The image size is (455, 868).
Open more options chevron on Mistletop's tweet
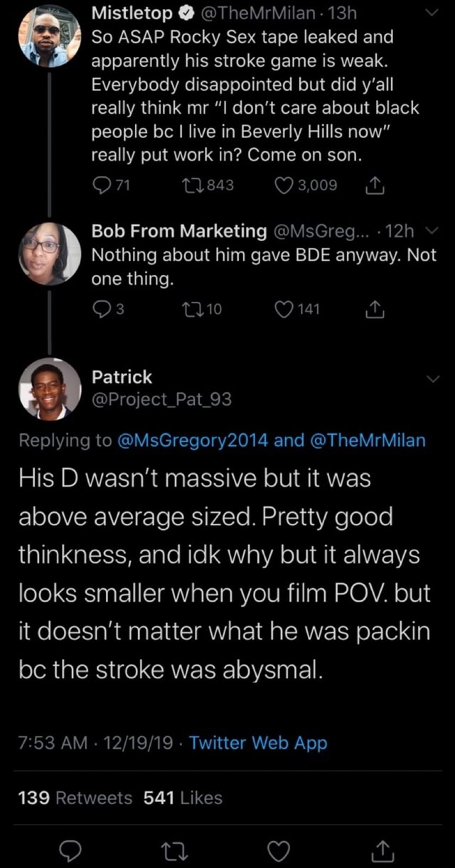(432, 13)
